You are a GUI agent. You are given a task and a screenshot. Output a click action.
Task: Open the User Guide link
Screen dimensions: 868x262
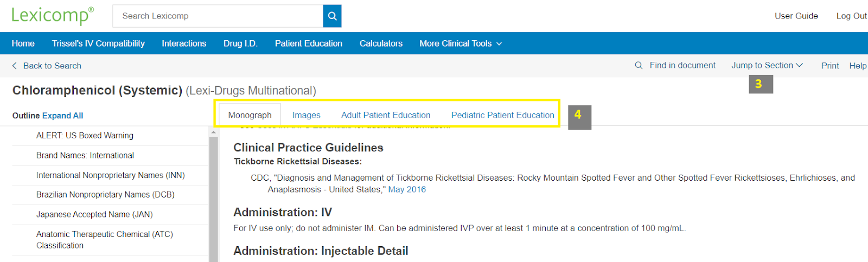pos(796,16)
